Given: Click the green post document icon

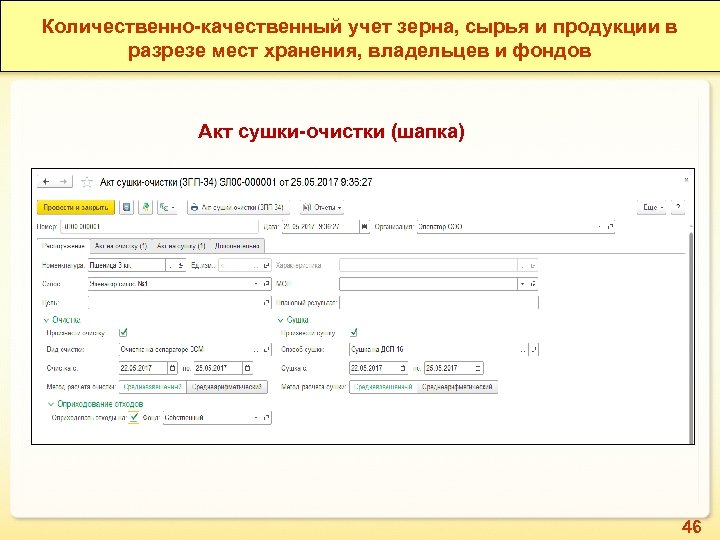Looking at the screenshot, I should (146, 208).
